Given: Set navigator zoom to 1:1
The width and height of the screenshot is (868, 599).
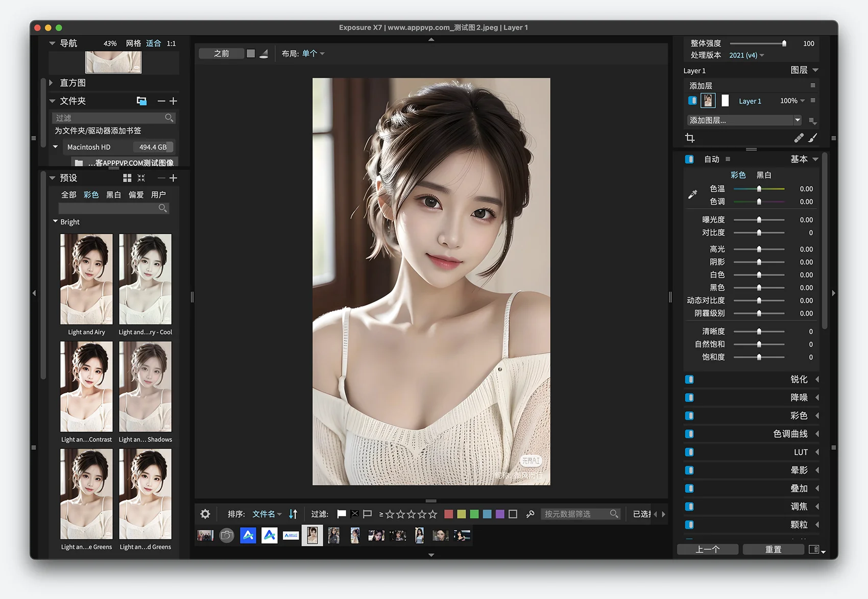Looking at the screenshot, I should [171, 43].
